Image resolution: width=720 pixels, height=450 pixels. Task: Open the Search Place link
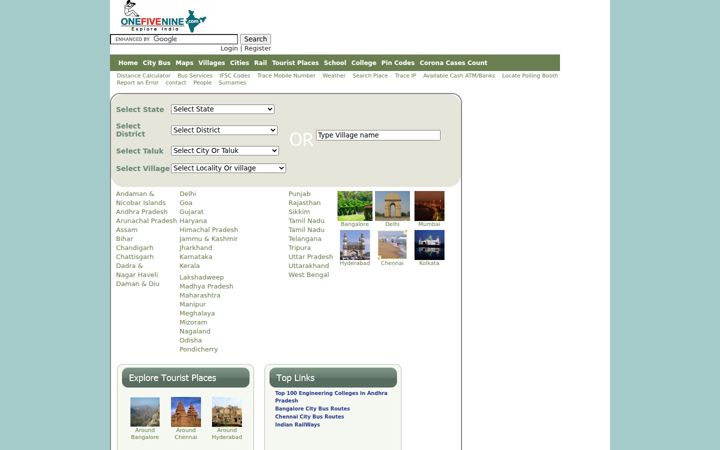(370, 76)
